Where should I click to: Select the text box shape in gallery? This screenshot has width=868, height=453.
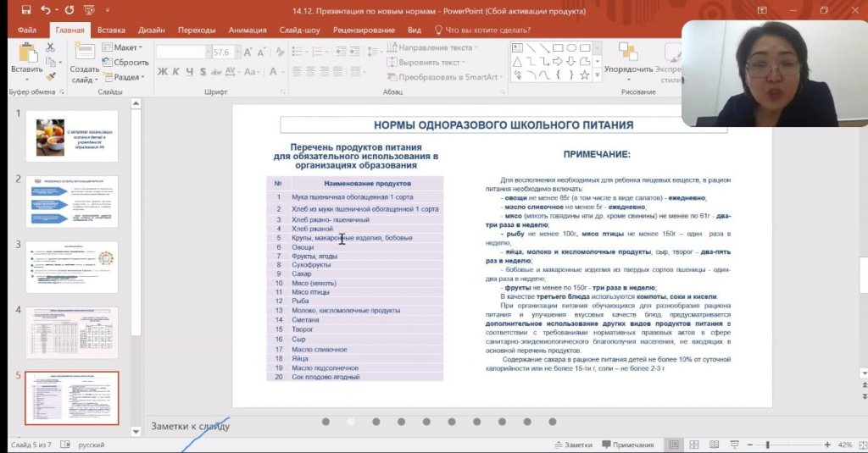pyautogui.click(x=517, y=47)
